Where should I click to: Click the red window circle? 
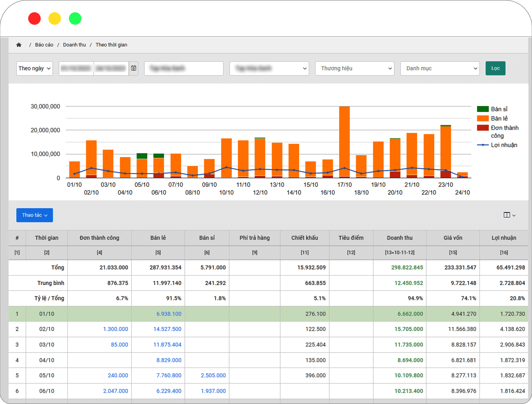[35, 19]
